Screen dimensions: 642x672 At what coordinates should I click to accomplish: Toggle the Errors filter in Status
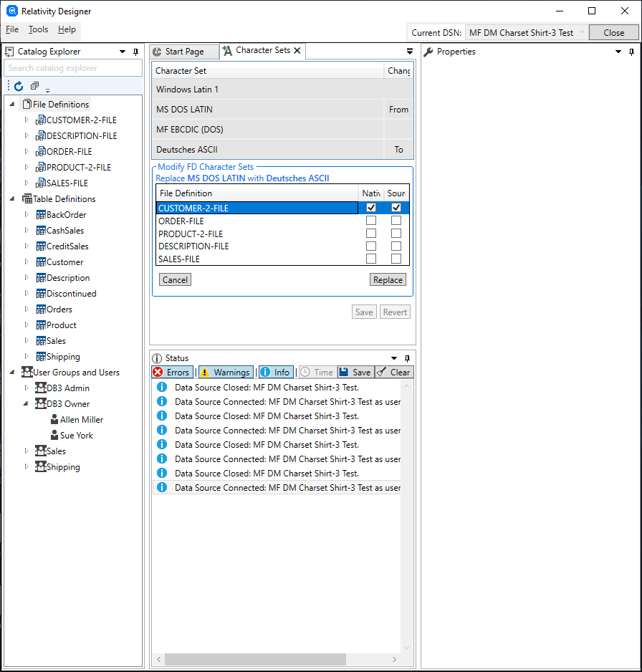172,372
